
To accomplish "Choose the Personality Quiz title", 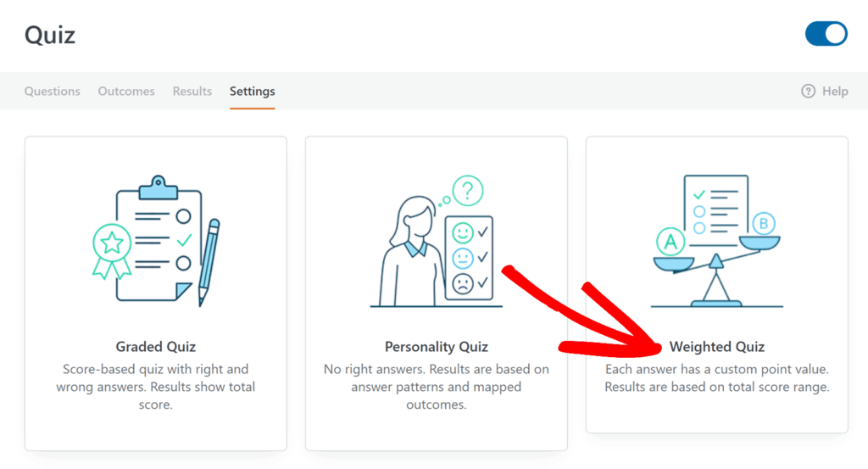I will (437, 347).
